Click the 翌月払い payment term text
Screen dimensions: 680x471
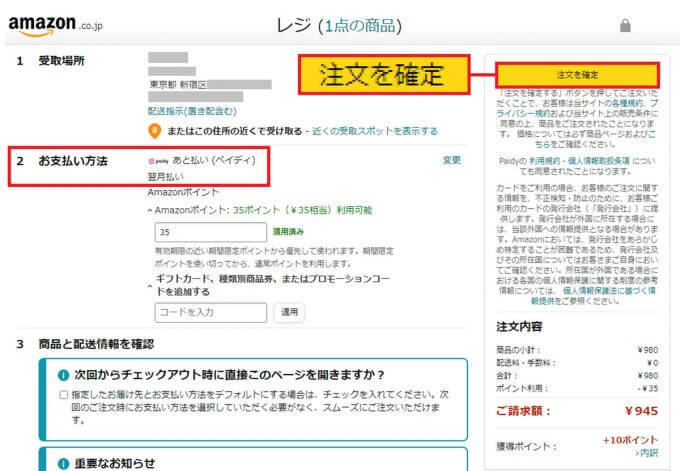tap(166, 177)
